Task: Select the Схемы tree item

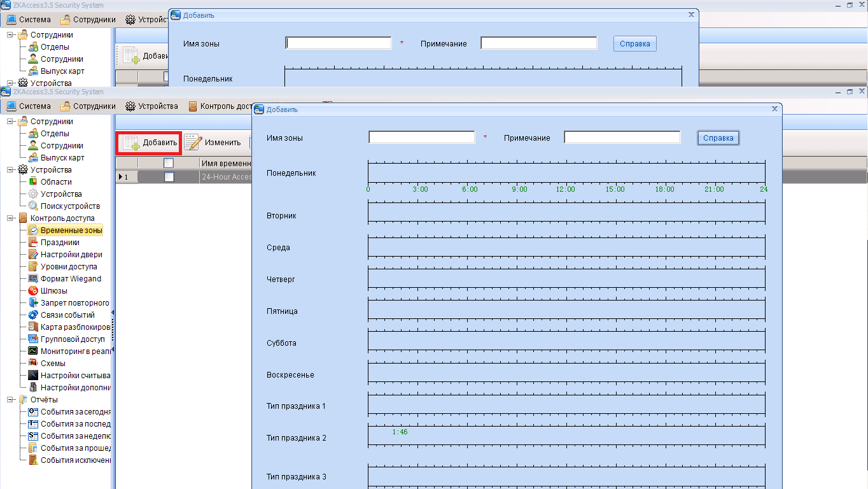Action: (53, 364)
